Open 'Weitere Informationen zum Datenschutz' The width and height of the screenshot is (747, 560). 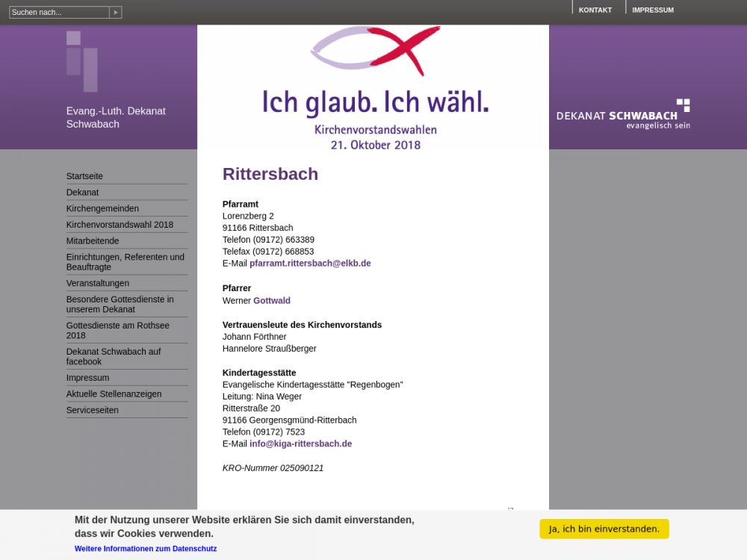[146, 549]
